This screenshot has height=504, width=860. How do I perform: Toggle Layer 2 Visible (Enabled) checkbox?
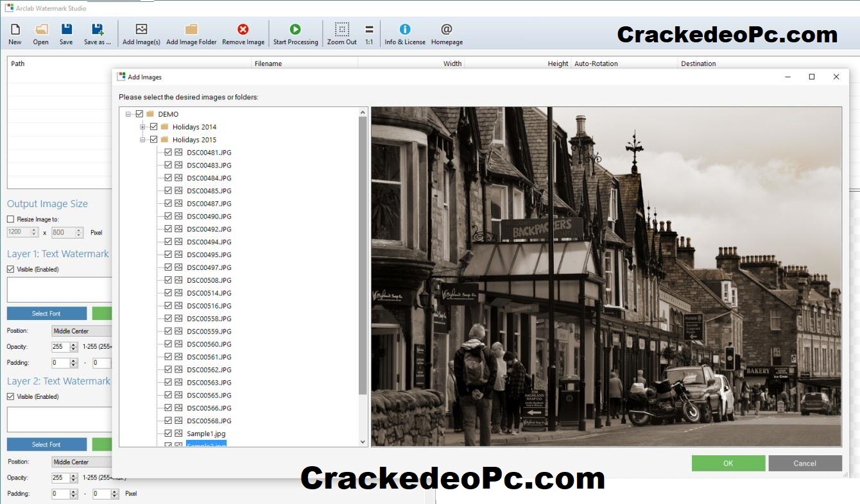point(10,396)
